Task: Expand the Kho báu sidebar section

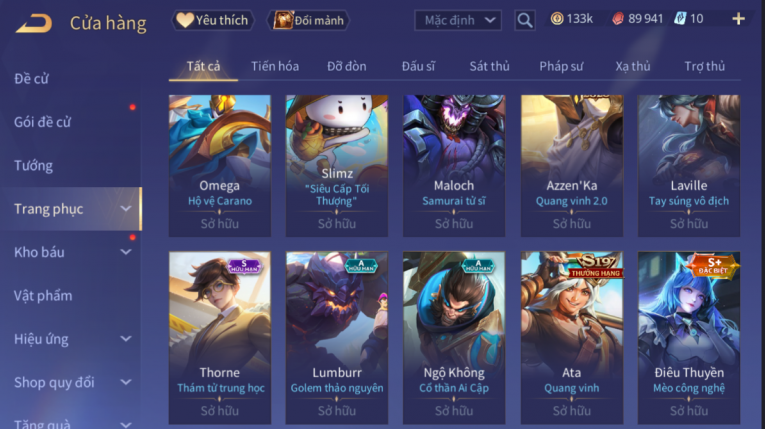Action: pos(126,252)
